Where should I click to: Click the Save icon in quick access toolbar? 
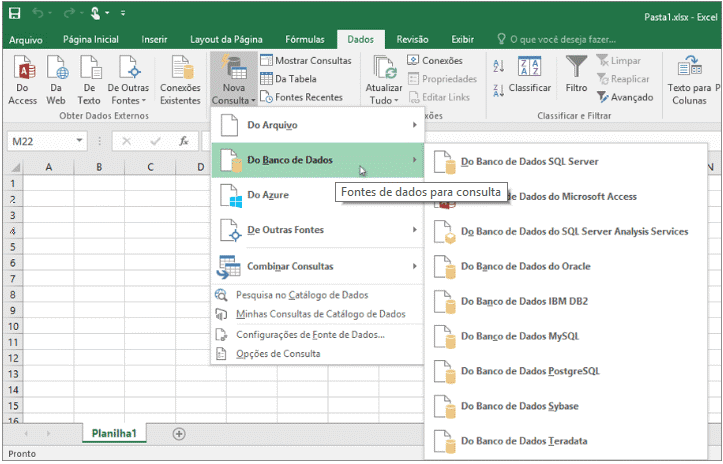pyautogui.click(x=14, y=13)
